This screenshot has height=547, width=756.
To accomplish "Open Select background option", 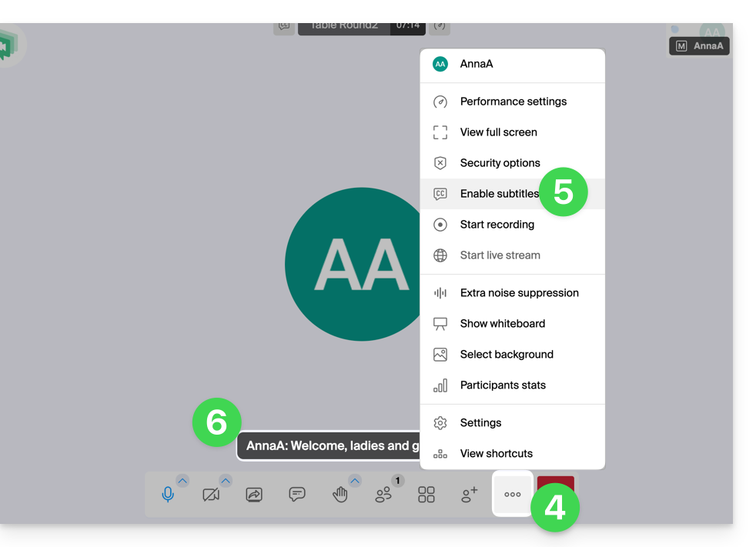I will (x=507, y=355).
